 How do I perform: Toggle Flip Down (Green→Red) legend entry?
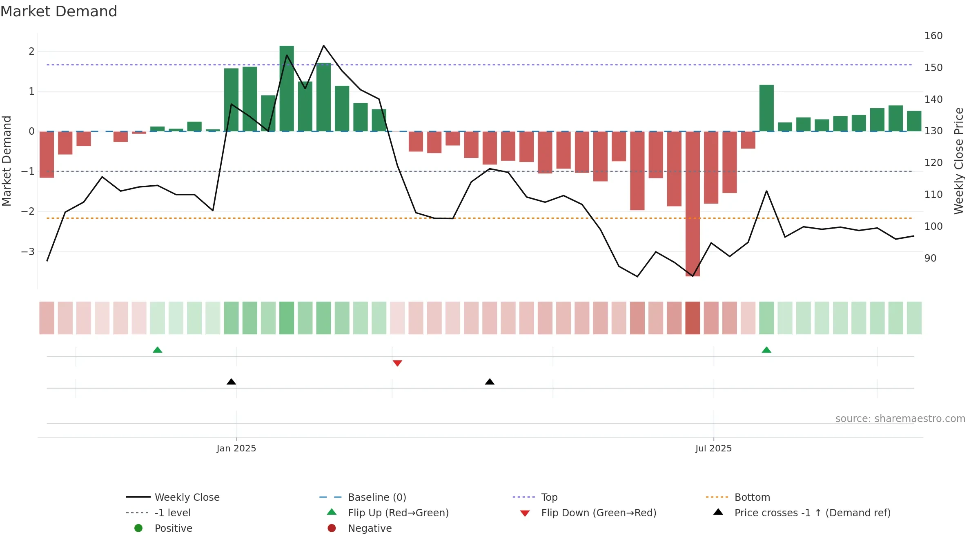coord(588,513)
